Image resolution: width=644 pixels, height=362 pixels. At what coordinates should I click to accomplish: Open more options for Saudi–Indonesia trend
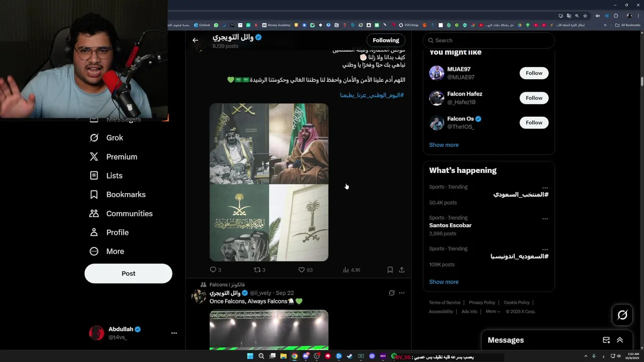pos(545,249)
